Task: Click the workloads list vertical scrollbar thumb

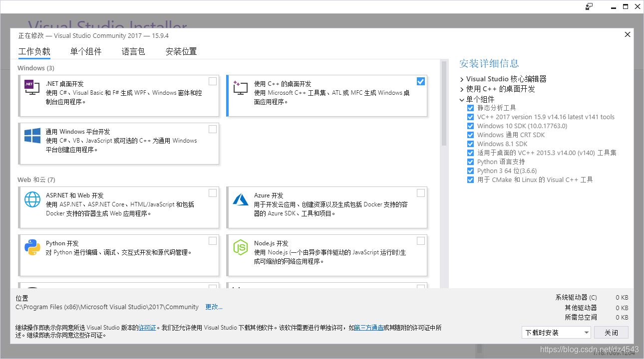Action: click(444, 103)
